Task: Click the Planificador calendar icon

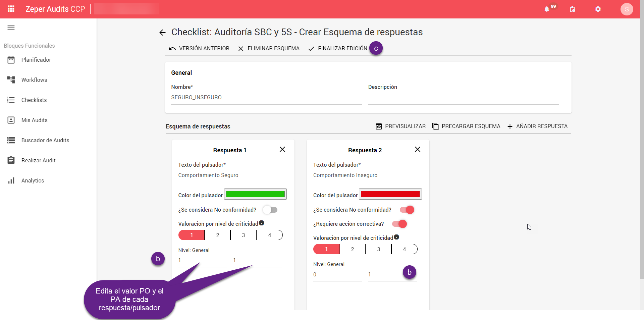Action: 11,60
